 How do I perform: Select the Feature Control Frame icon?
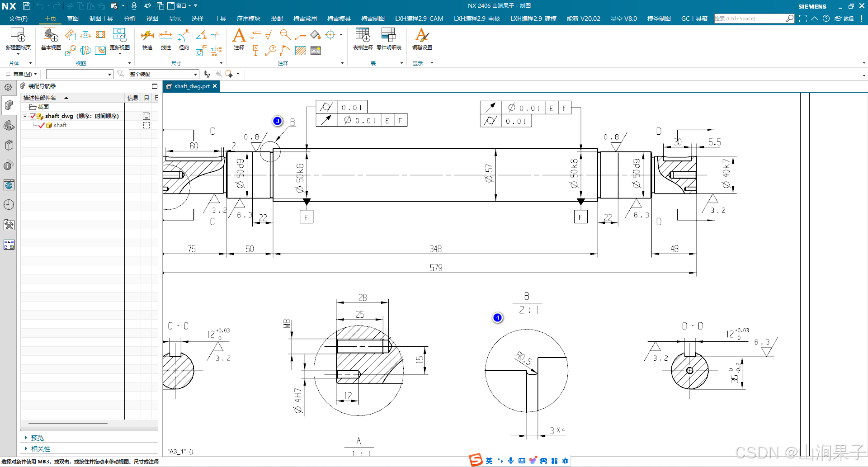coord(256,35)
